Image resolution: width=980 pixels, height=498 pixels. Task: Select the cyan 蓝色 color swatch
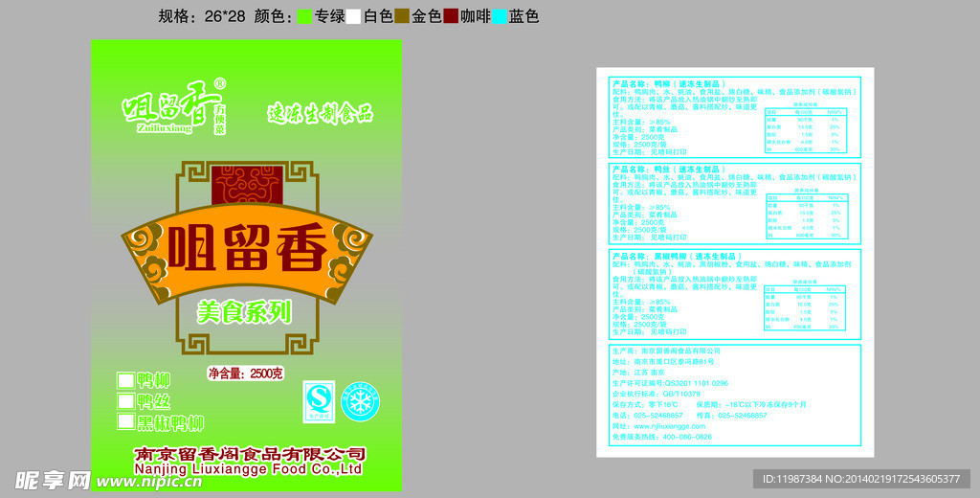pyautogui.click(x=500, y=17)
